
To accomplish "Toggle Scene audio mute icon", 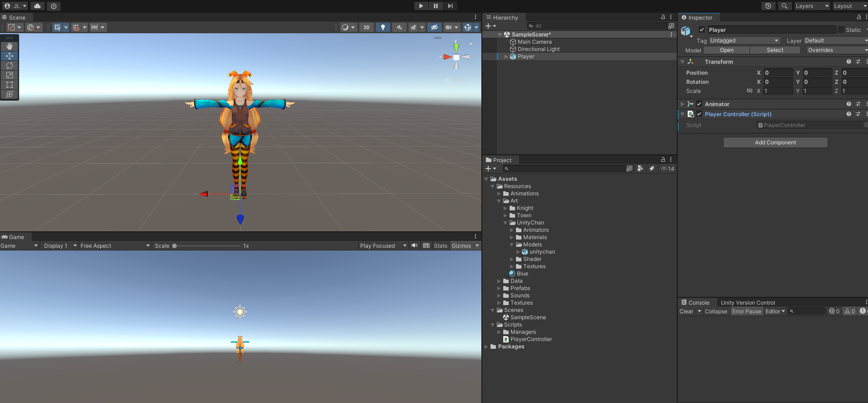I will click(399, 27).
